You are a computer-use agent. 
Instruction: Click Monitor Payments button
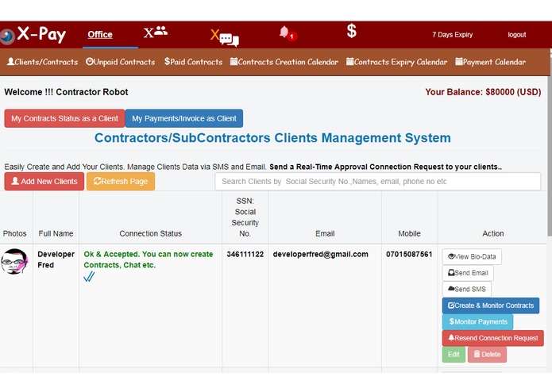tap(477, 321)
